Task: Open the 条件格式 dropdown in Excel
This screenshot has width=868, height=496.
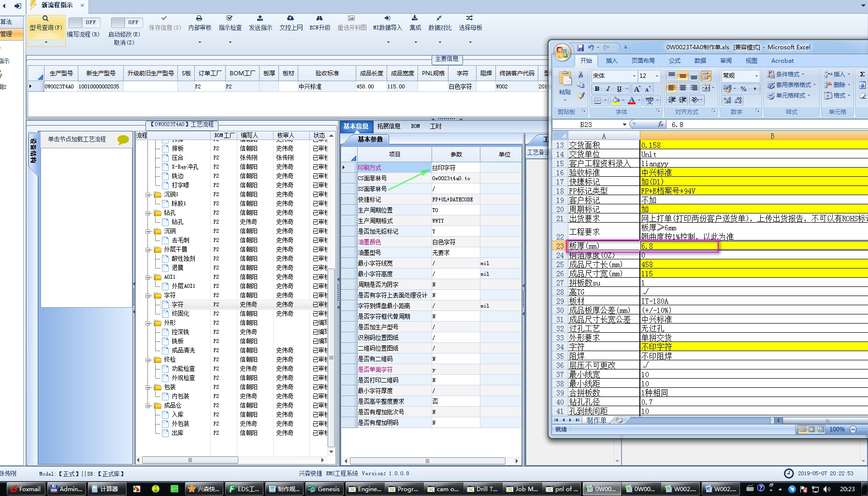Action: click(786, 74)
